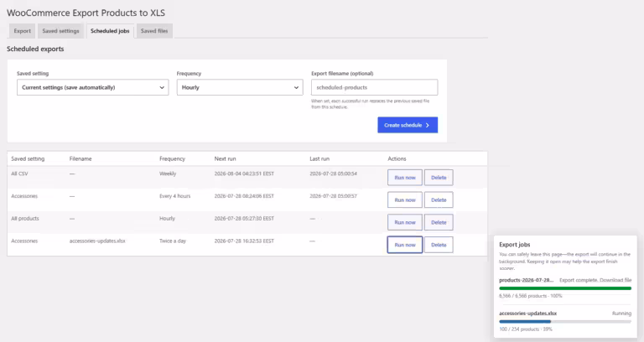Delete the Every 4 hours Accessories job
644x342 pixels.
point(439,200)
